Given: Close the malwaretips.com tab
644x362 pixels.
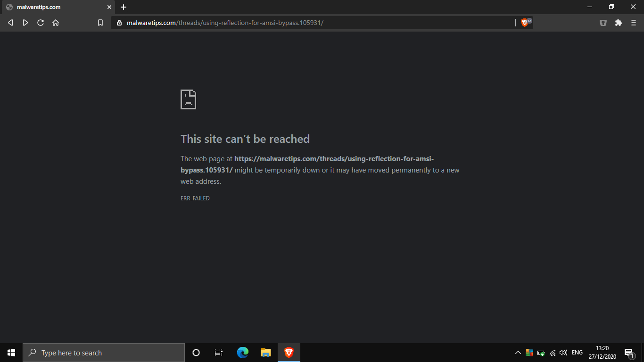Looking at the screenshot, I should click(109, 7).
